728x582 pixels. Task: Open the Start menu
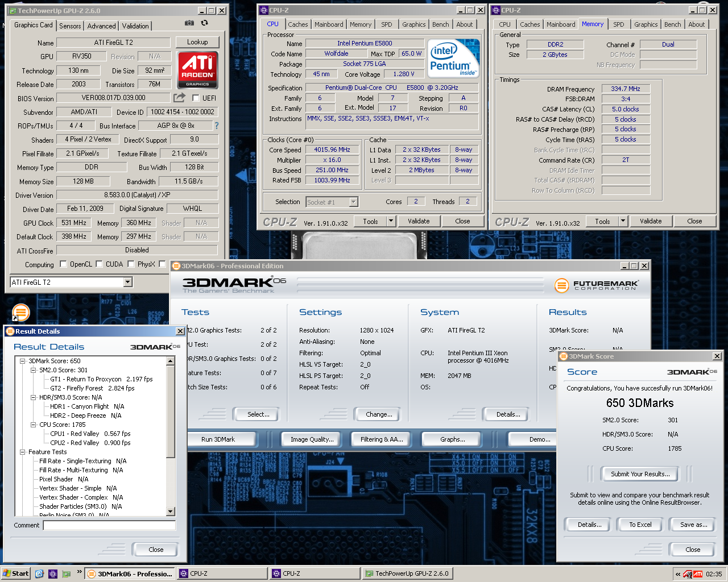(16, 573)
